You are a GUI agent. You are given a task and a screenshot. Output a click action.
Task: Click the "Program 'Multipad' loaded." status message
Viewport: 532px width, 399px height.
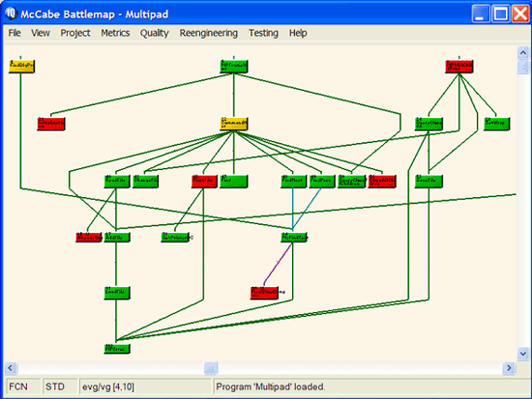[271, 386]
